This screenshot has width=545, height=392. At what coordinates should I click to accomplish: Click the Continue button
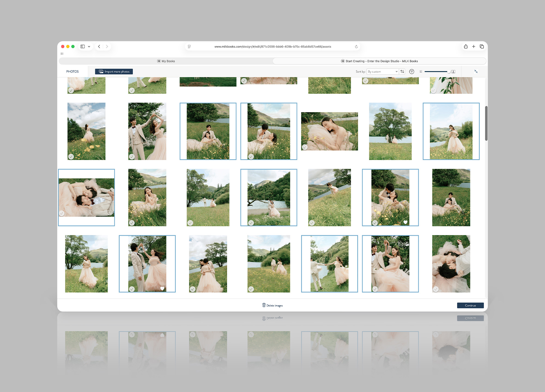[x=470, y=305]
